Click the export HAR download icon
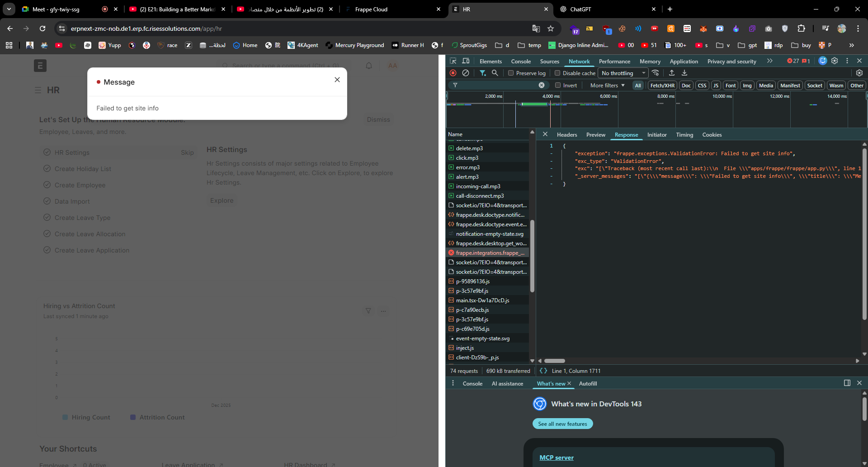 click(x=684, y=73)
